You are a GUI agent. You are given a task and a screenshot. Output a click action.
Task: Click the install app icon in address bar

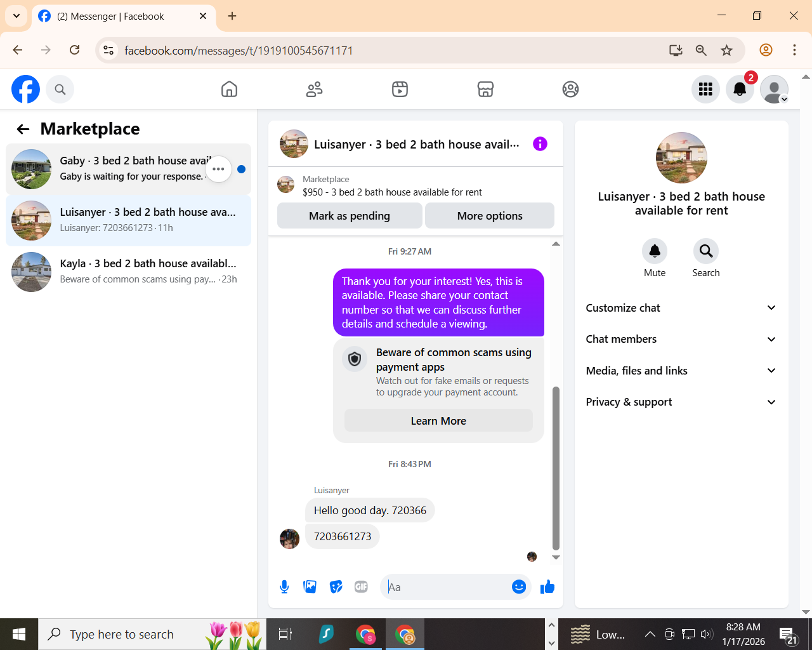676,50
